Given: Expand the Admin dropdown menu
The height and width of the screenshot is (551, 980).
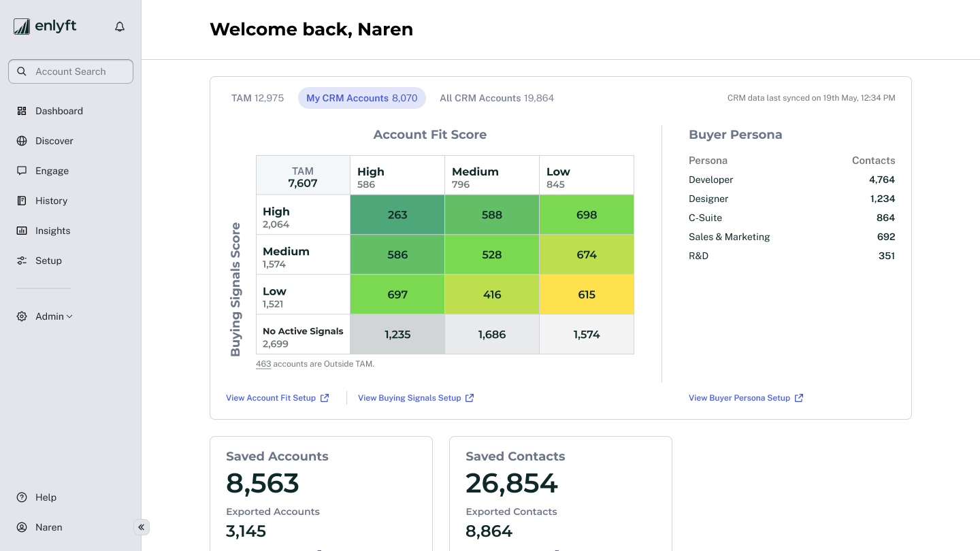Looking at the screenshot, I should point(53,316).
